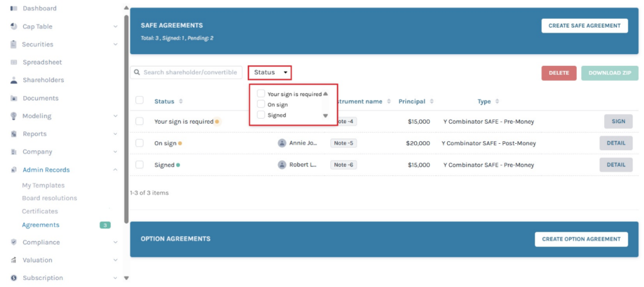Image resolution: width=644 pixels, height=287 pixels.
Task: Tick the 'On sign' filter checkbox
Action: 261,105
